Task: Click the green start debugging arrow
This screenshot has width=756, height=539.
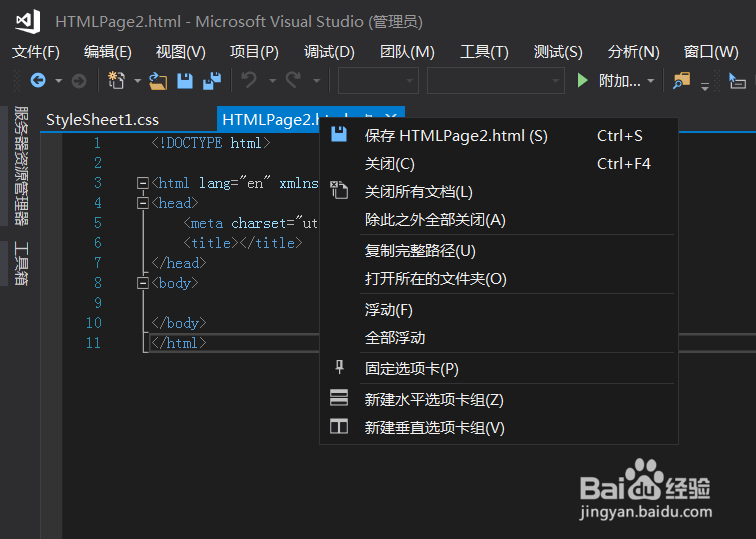Action: click(582, 80)
